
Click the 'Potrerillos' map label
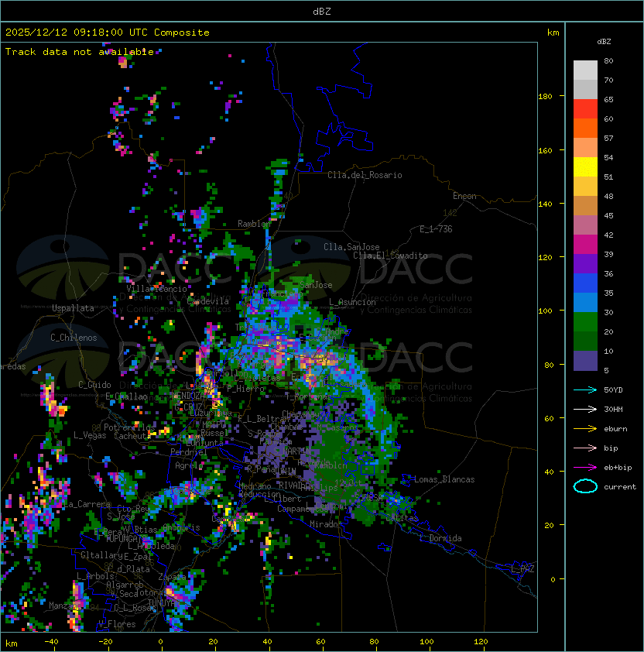pos(129,427)
